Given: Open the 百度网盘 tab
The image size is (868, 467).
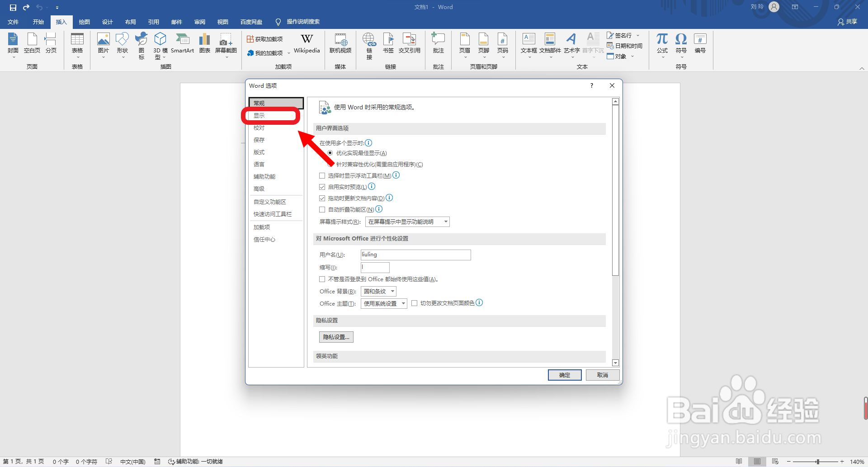Looking at the screenshot, I should point(251,22).
